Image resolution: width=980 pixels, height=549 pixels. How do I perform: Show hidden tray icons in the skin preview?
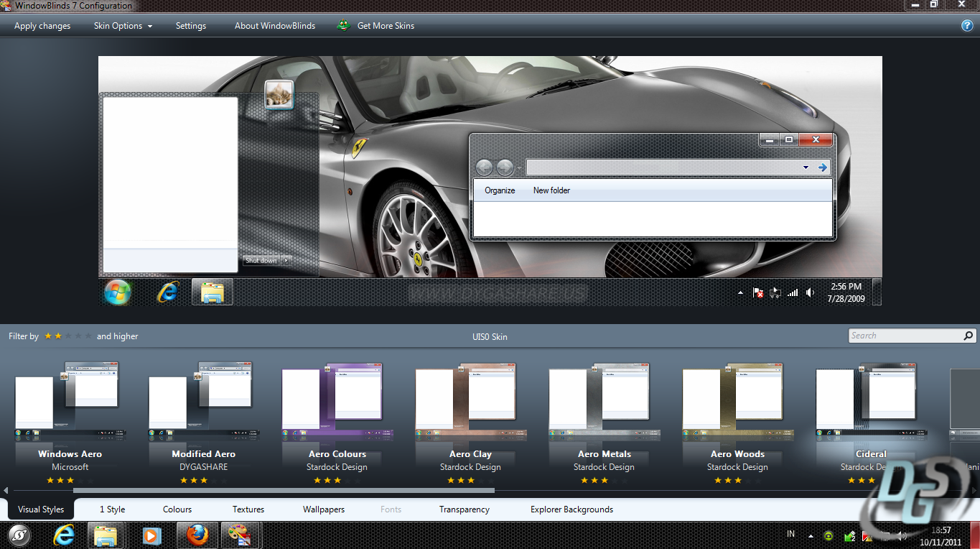pyautogui.click(x=741, y=292)
